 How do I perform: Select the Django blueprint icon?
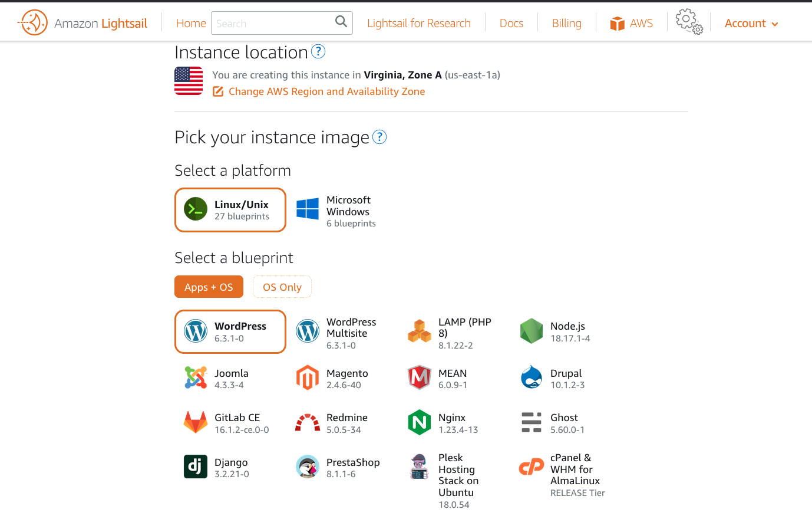click(196, 467)
